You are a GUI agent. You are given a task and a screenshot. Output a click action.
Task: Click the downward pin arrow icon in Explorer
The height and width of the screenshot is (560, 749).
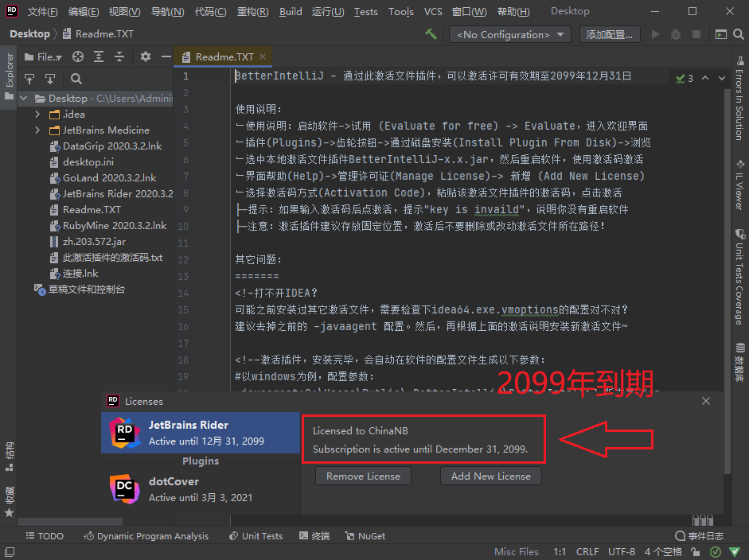tap(50, 78)
